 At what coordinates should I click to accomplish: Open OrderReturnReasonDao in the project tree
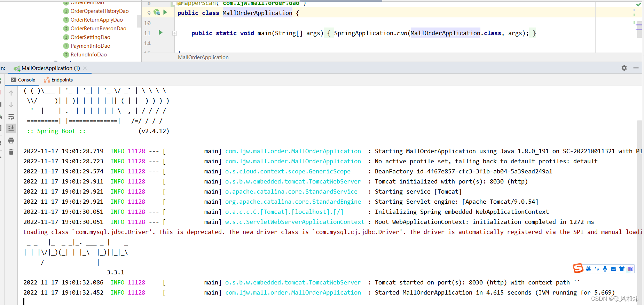[98, 29]
